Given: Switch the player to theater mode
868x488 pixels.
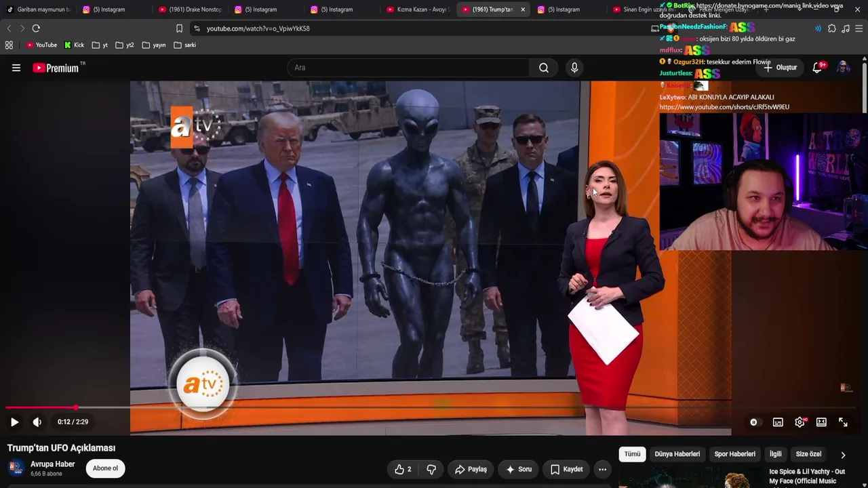Looking at the screenshot, I should 821,422.
